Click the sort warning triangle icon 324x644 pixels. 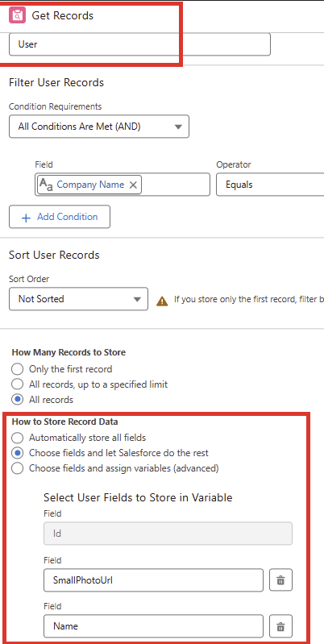pos(162,301)
